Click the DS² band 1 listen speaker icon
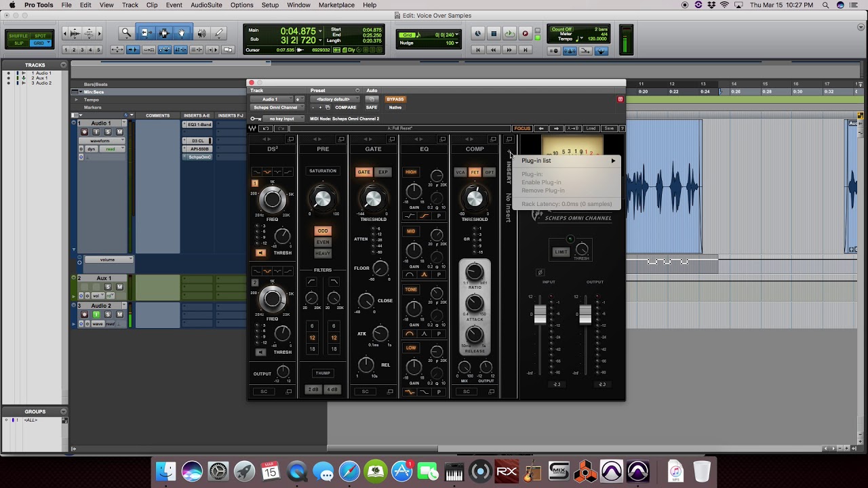The height and width of the screenshot is (488, 868). coord(260,253)
